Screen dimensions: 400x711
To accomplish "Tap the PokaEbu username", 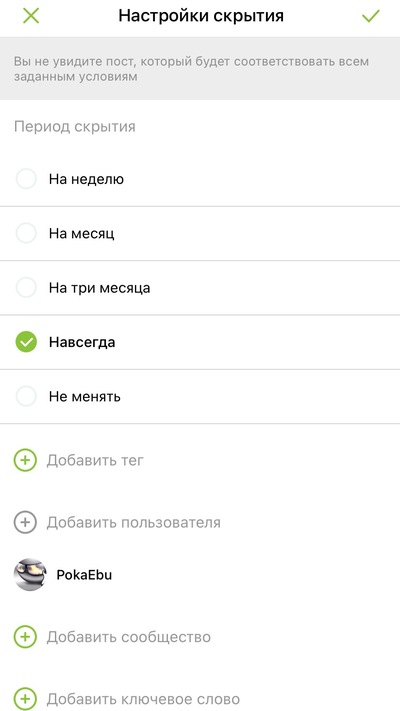I will tap(84, 575).
